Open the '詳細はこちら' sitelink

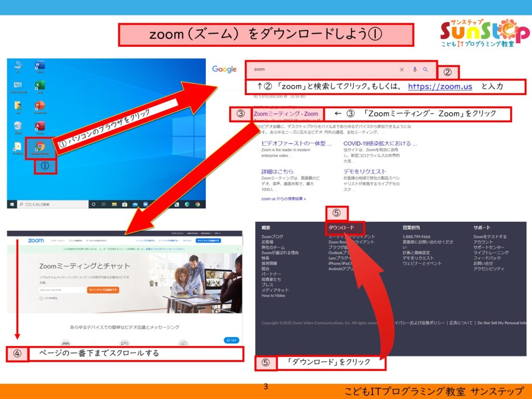pyautogui.click(x=277, y=171)
